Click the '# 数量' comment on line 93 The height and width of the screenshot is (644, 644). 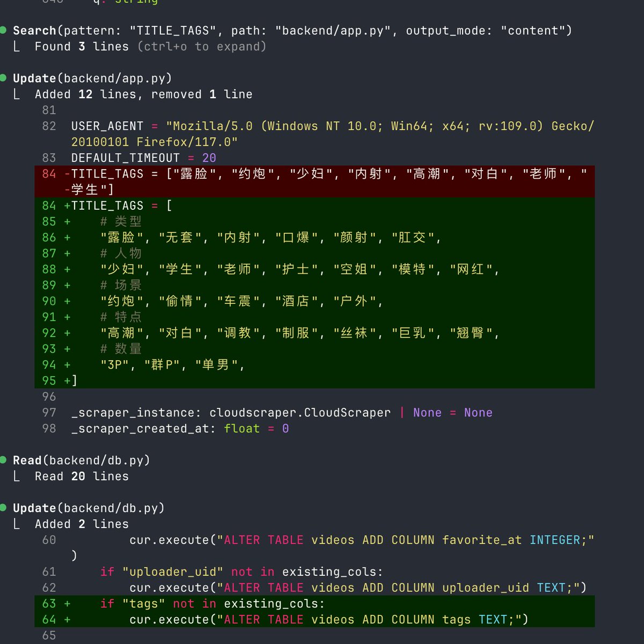[121, 349]
